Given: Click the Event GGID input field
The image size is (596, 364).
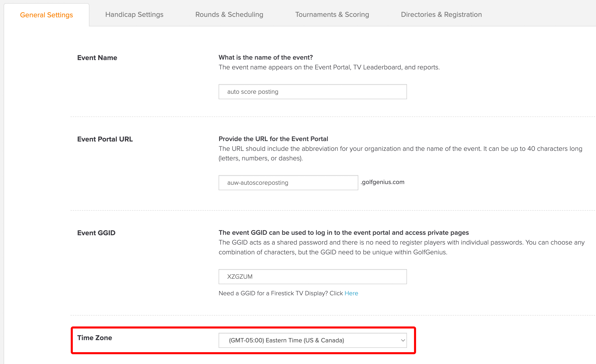Looking at the screenshot, I should [x=313, y=276].
